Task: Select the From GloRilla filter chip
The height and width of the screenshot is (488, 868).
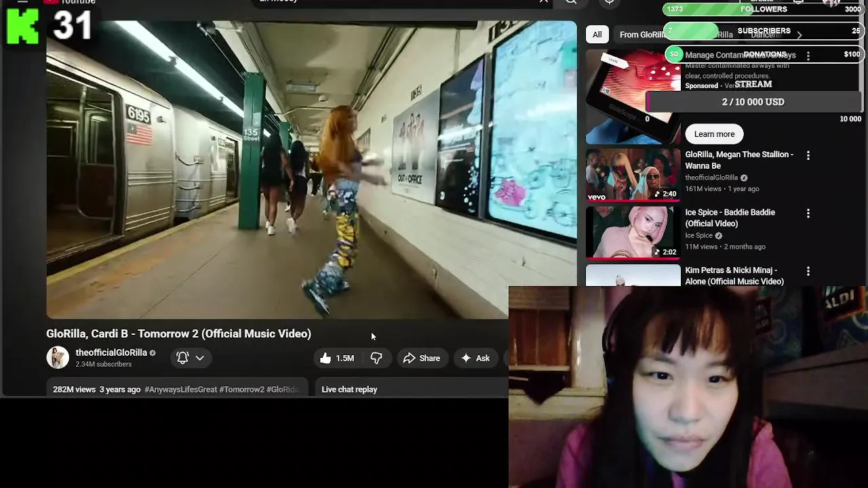Action: [x=639, y=35]
